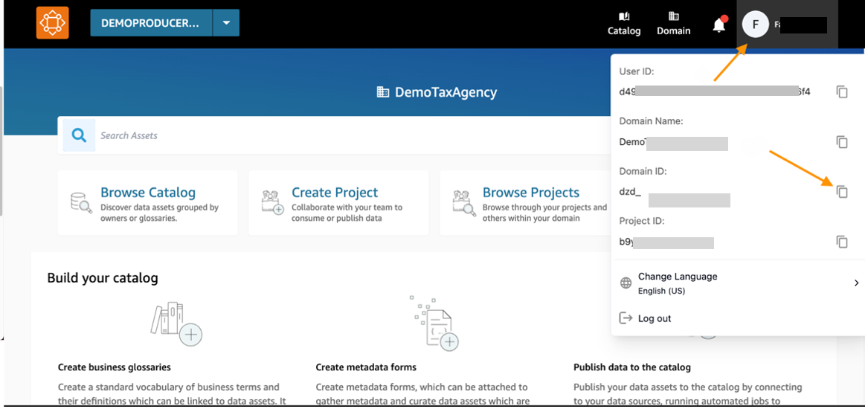868x409 pixels.
Task: Copy the Domain Name value
Action: pos(841,142)
